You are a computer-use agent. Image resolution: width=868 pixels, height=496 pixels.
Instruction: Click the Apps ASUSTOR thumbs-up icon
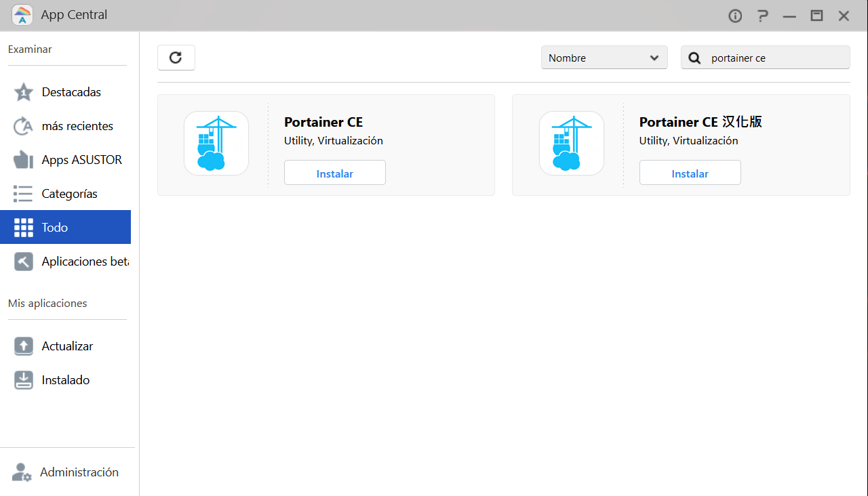tap(24, 160)
